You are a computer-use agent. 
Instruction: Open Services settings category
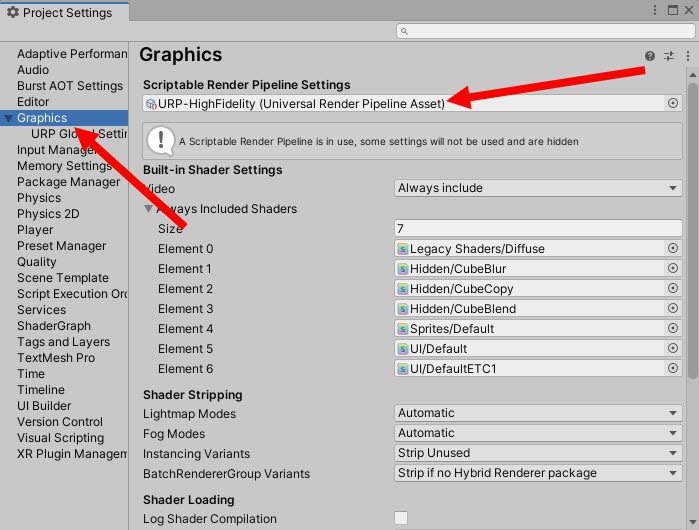[x=41, y=310]
